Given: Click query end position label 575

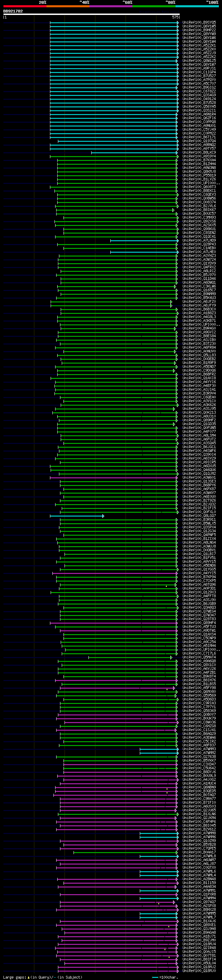Looking at the screenshot, I should point(175,17).
